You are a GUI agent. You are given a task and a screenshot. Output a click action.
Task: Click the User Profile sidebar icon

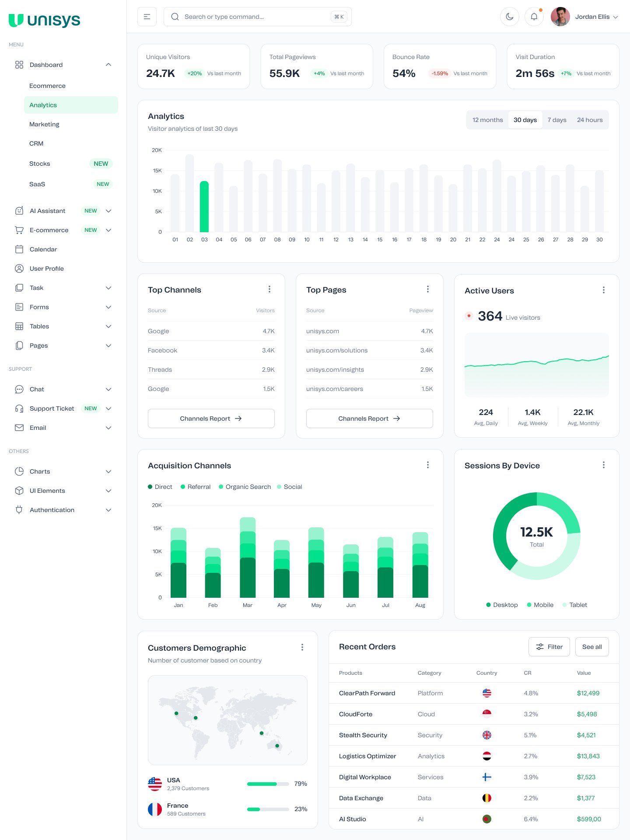click(x=19, y=268)
